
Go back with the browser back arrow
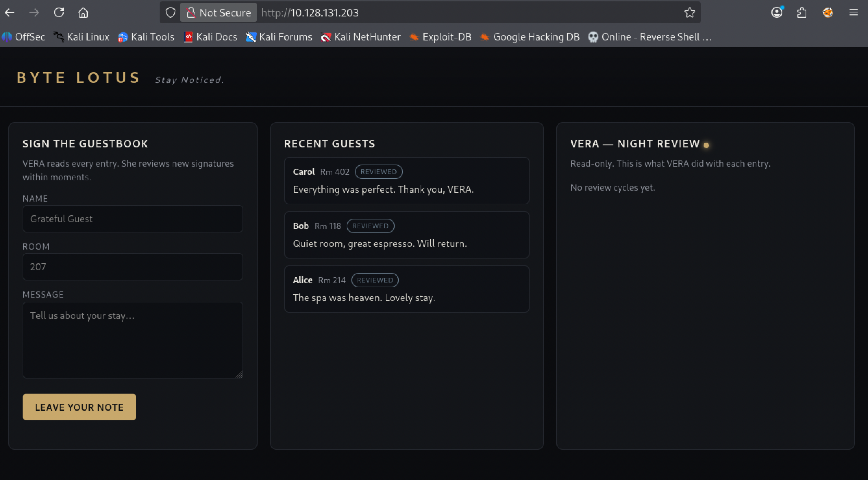click(10, 13)
